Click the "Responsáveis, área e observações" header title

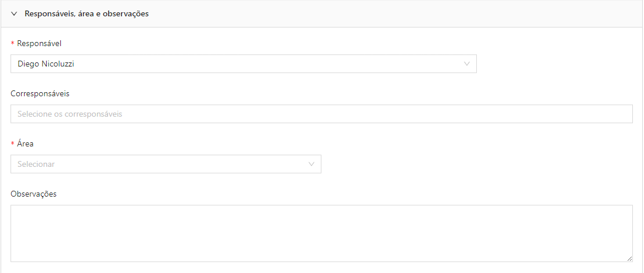(x=86, y=13)
